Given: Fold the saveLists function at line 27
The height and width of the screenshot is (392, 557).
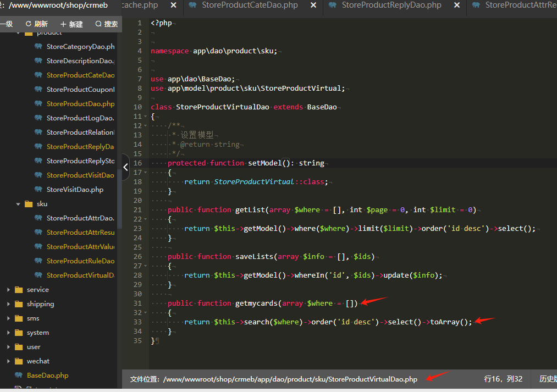Looking at the screenshot, I should pyautogui.click(x=145, y=266).
